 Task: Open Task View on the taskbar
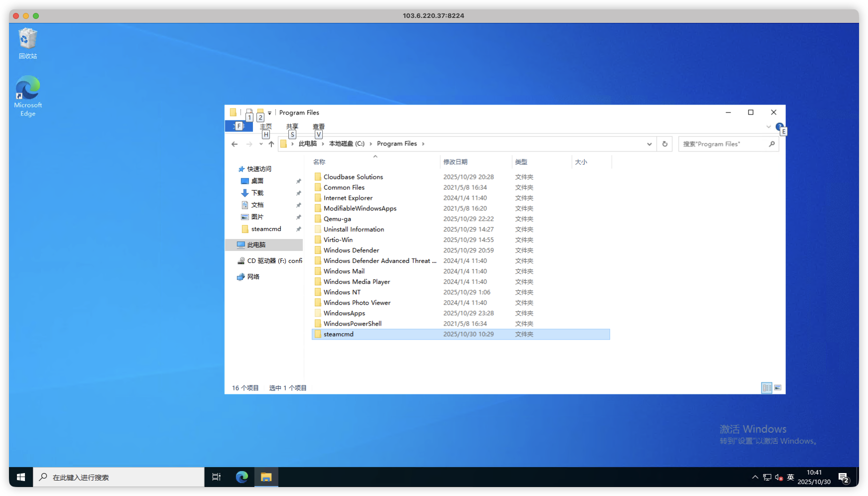pos(217,477)
